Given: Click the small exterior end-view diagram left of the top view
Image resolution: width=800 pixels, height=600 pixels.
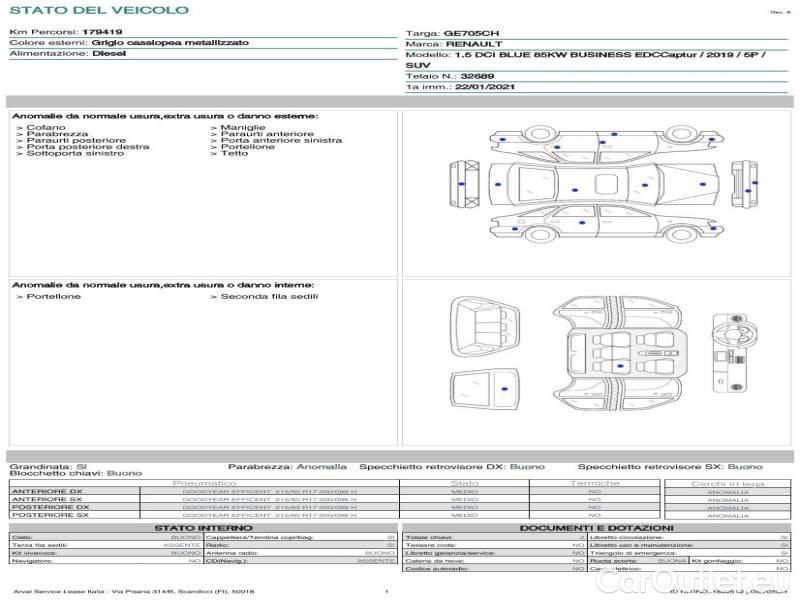Looking at the screenshot, I should pyautogui.click(x=465, y=184).
